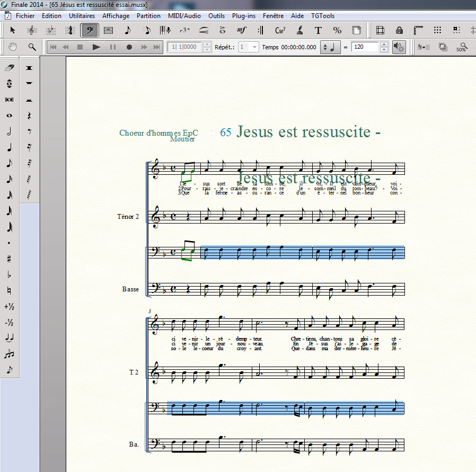Open the Plug-ins menu

(x=243, y=16)
